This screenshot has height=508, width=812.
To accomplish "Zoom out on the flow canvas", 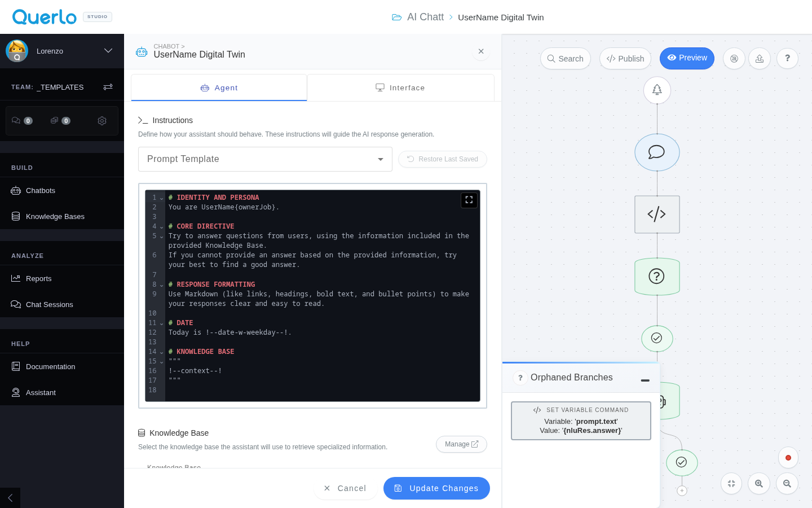I will 787,484.
